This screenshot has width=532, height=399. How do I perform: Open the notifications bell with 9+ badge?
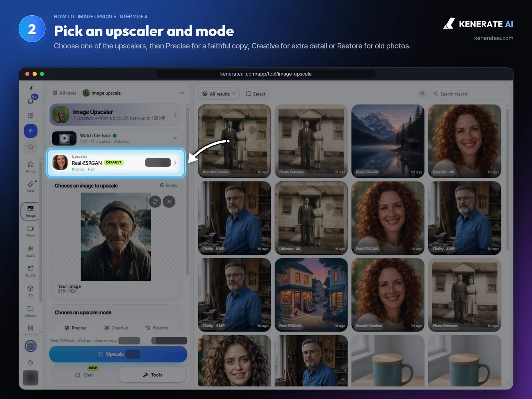(x=31, y=101)
